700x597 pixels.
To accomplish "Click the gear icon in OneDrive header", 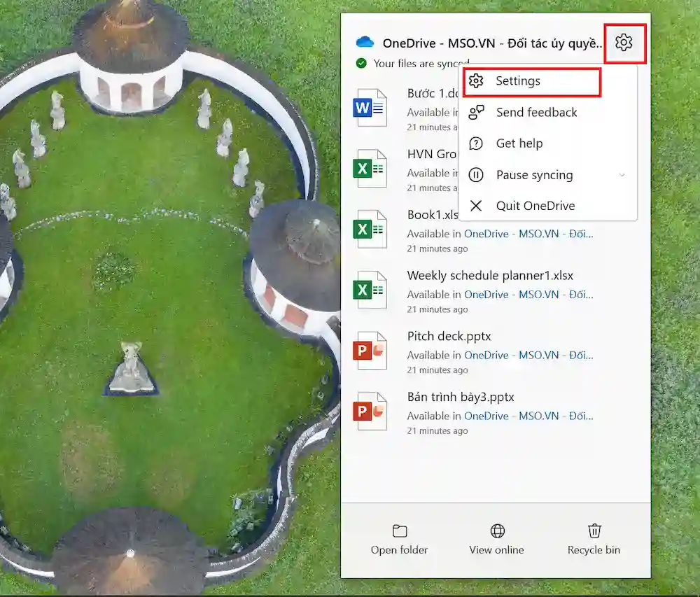I will [623, 43].
